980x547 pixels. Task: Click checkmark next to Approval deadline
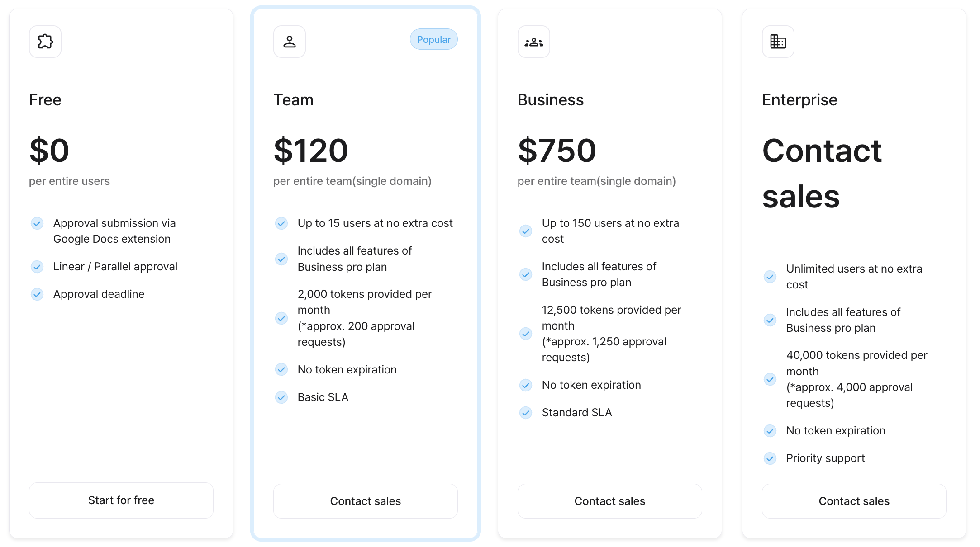[37, 294]
